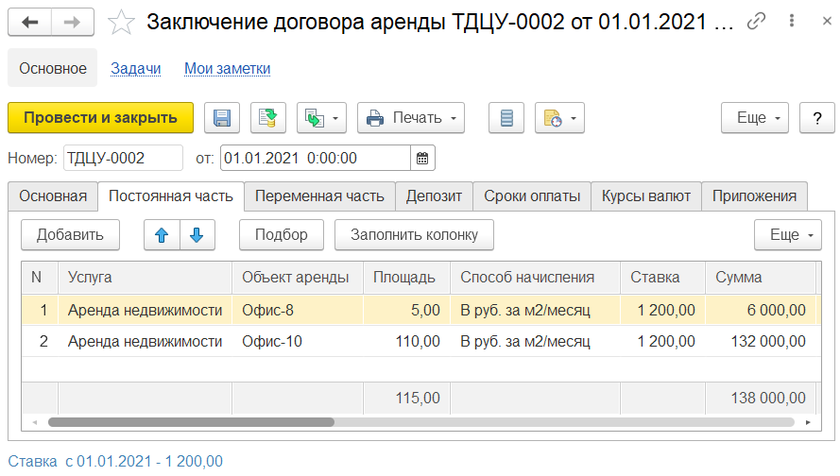Screen dimensions: 840x476
Task: Expand the table's Еще menu
Action: click(787, 235)
